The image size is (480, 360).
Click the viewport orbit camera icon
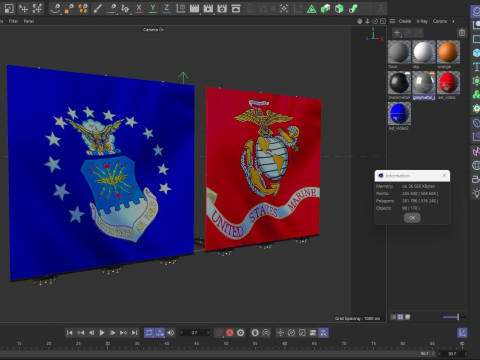(375, 21)
